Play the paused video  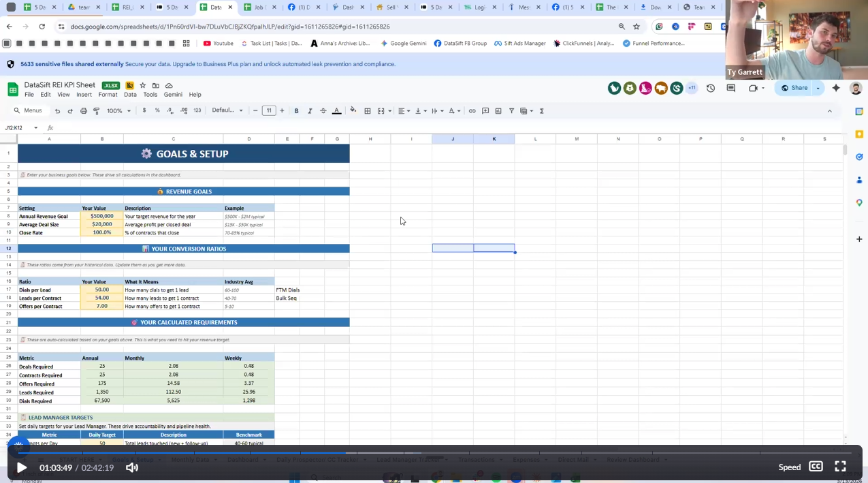click(x=21, y=467)
